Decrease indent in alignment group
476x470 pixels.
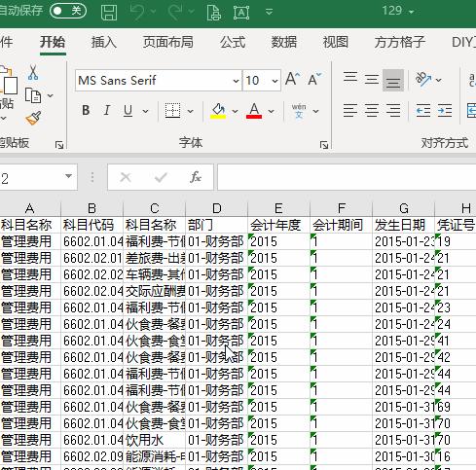coord(423,111)
